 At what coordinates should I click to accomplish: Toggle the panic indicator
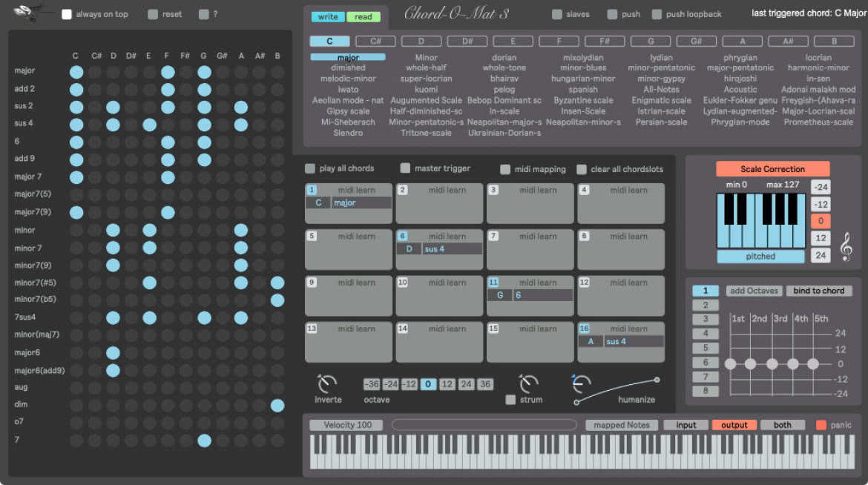(x=821, y=425)
